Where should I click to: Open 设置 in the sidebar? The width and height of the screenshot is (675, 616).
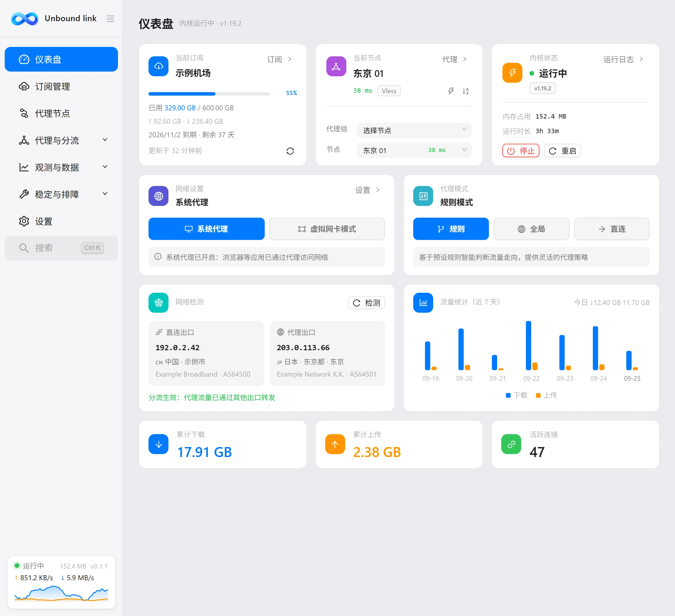(x=61, y=221)
